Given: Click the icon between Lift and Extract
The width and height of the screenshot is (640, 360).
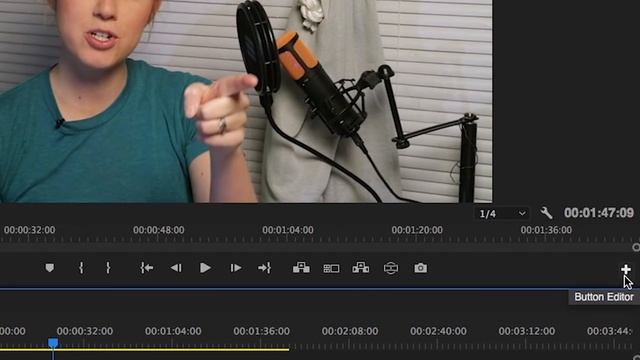Looking at the screenshot, I should coord(331,268).
